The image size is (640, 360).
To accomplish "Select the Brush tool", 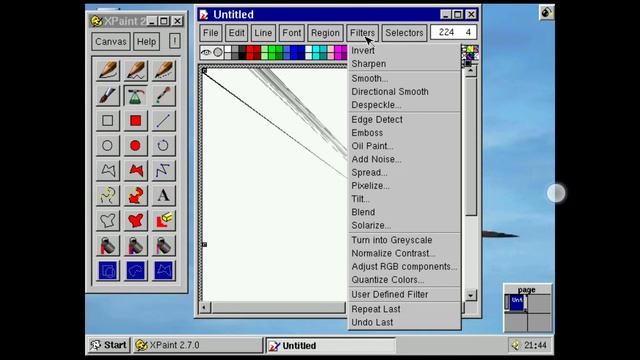I will tap(108, 96).
